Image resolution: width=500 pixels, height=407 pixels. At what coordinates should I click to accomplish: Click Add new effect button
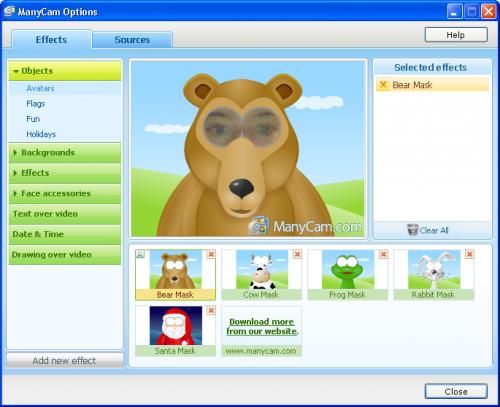coord(65,361)
